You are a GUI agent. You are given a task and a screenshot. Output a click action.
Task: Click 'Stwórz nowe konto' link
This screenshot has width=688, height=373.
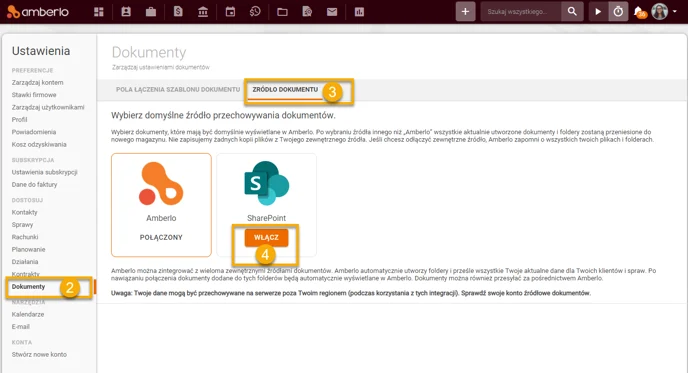39,354
